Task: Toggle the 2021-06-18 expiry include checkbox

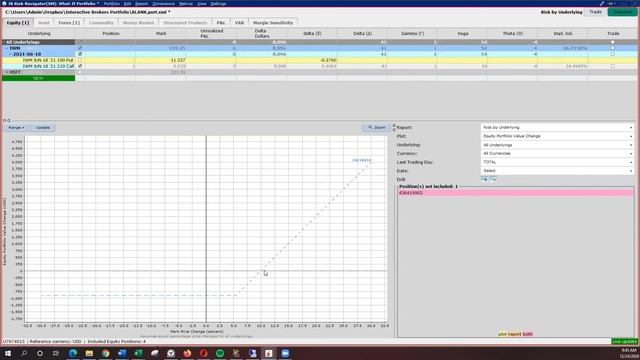Action: (x=80, y=54)
